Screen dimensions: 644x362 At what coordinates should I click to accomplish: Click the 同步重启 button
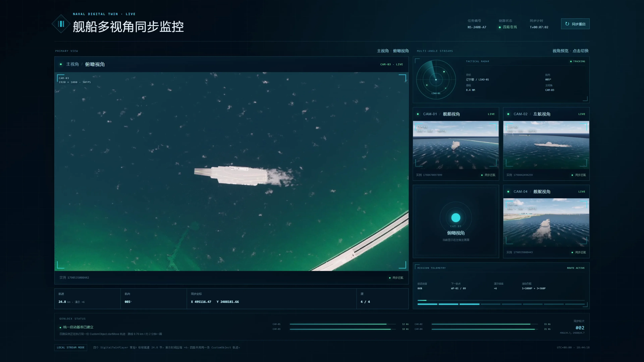pyautogui.click(x=575, y=24)
